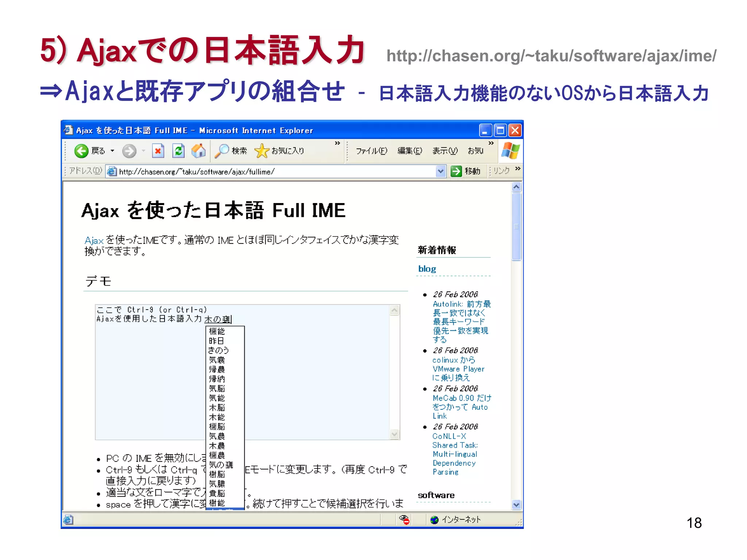
Task: Click the green Go arrow button
Action: [456, 171]
